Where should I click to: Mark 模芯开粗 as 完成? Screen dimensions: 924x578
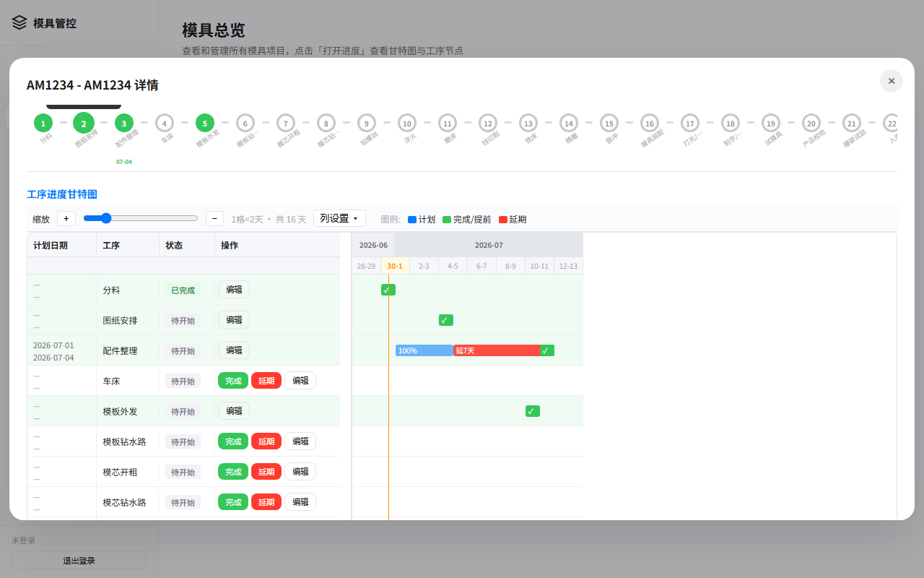(233, 472)
